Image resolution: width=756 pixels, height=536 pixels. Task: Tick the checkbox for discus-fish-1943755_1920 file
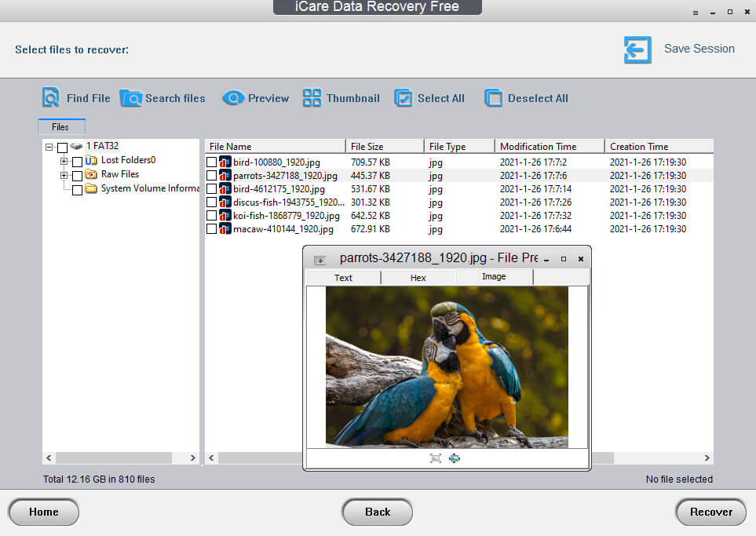(x=211, y=202)
